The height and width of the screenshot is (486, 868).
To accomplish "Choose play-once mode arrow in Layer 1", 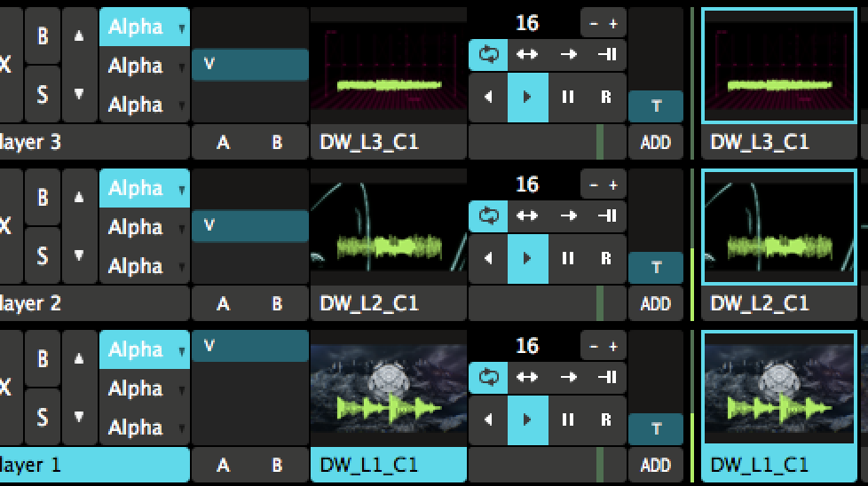I will (x=568, y=377).
